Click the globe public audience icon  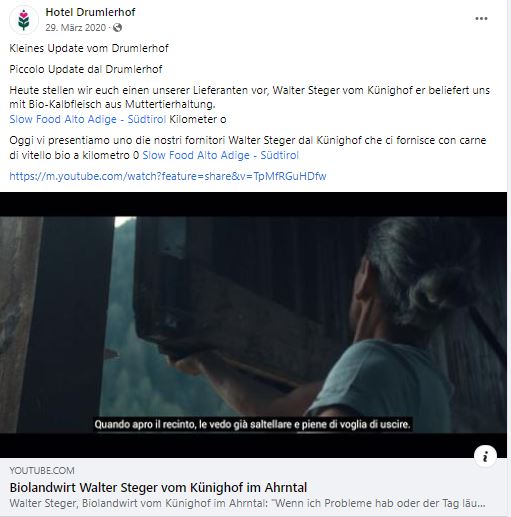tap(117, 28)
